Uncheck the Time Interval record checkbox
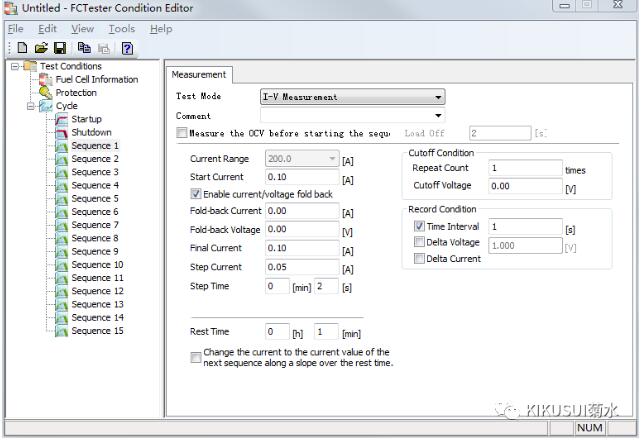 click(419, 226)
